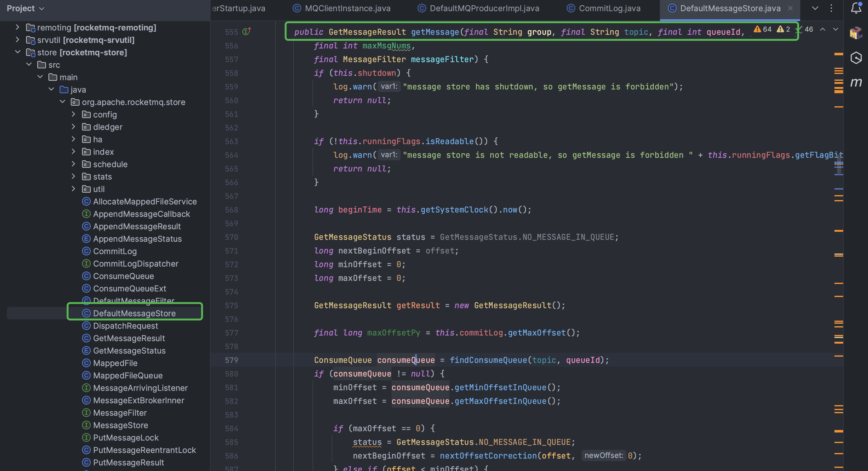Select GetMessageResult class in project tree
The width and height of the screenshot is (868, 471).
(x=129, y=338)
